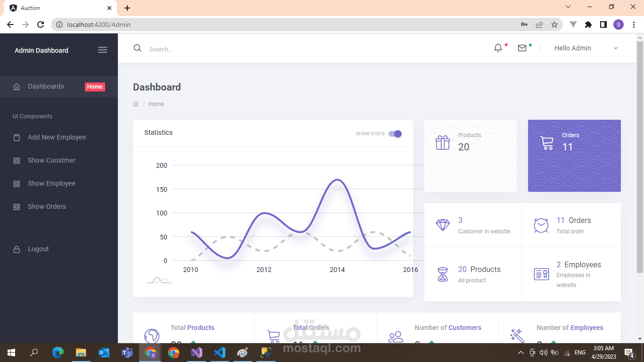Click the Number of Customers heading

pyautogui.click(x=448, y=328)
